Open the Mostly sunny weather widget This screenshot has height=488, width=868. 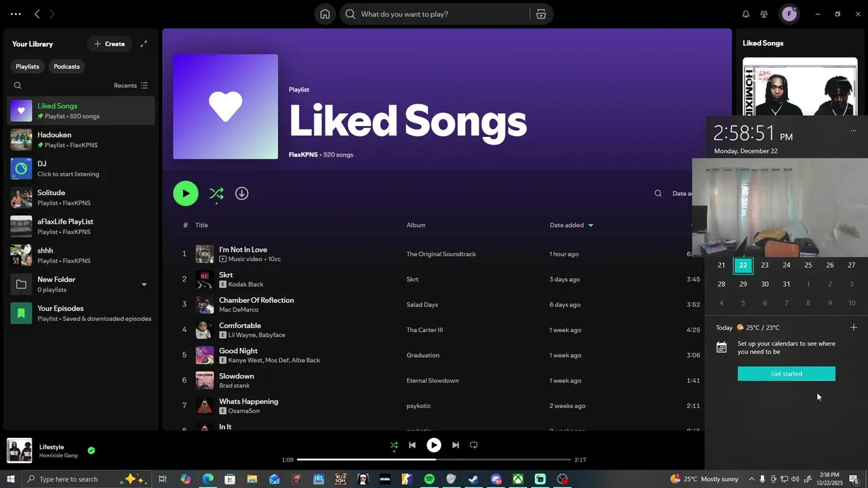point(704,479)
